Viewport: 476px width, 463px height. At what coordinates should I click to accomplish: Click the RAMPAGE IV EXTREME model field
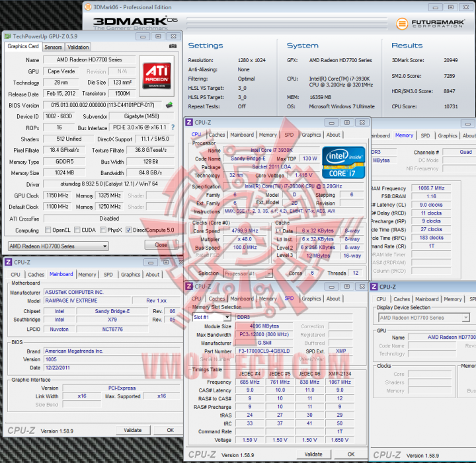click(x=88, y=301)
